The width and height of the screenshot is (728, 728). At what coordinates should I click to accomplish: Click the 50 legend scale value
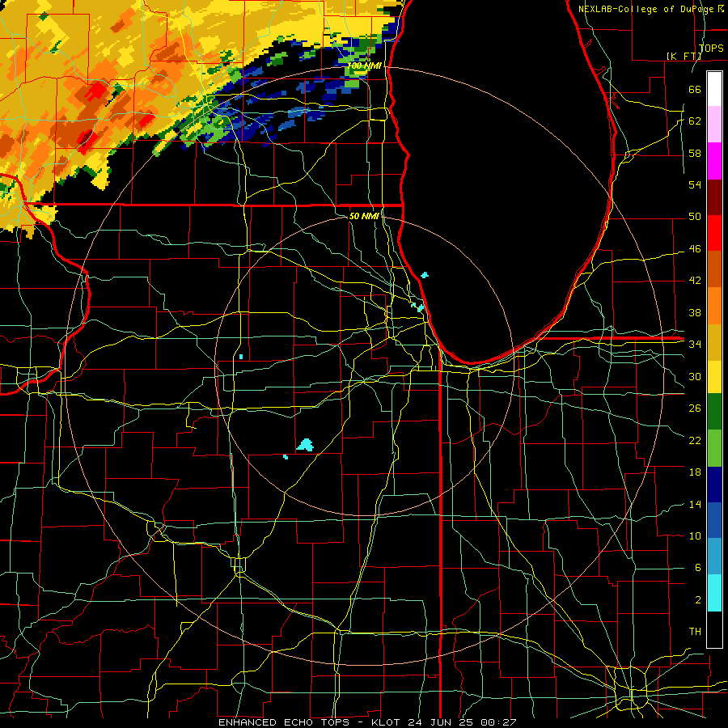tap(695, 217)
